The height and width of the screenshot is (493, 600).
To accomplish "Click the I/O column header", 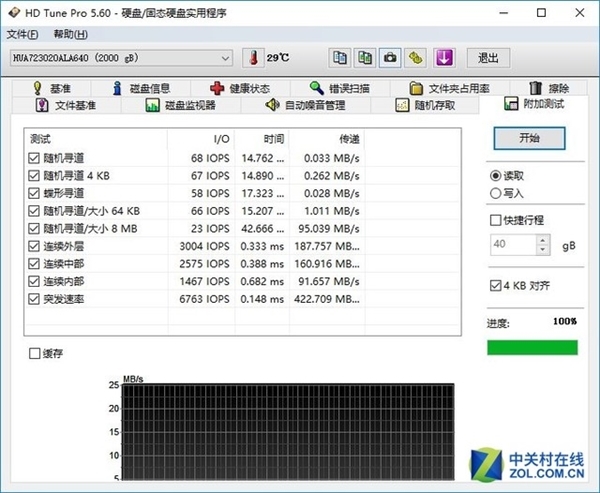I will click(x=201, y=139).
